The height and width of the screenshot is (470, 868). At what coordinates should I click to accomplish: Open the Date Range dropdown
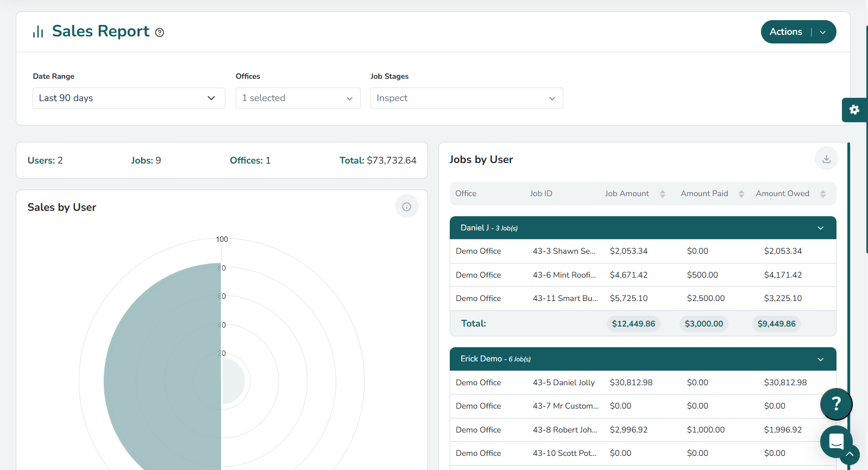click(129, 98)
